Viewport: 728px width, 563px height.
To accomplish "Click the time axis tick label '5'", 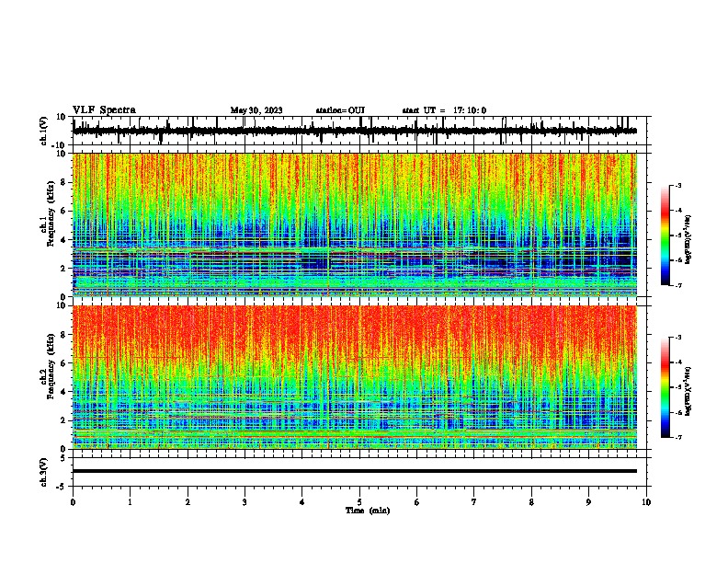I will click(359, 502).
